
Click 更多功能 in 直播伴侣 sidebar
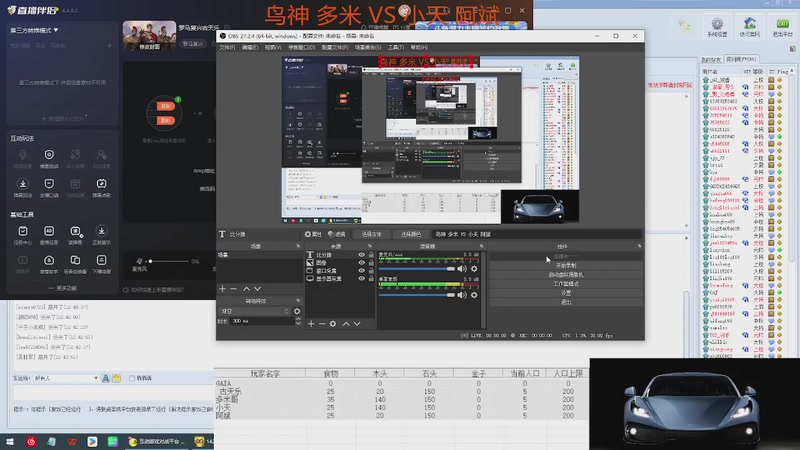[x=62, y=288]
